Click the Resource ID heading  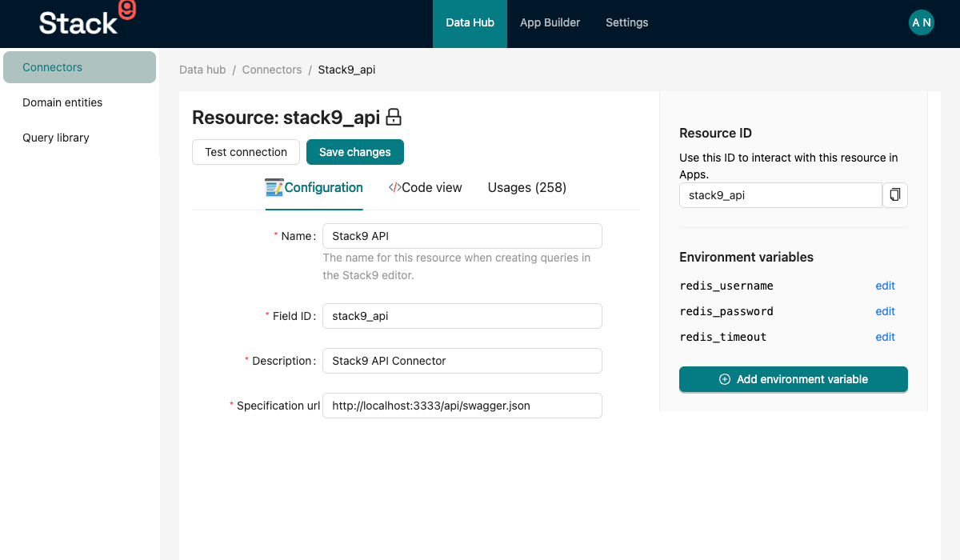coord(715,133)
